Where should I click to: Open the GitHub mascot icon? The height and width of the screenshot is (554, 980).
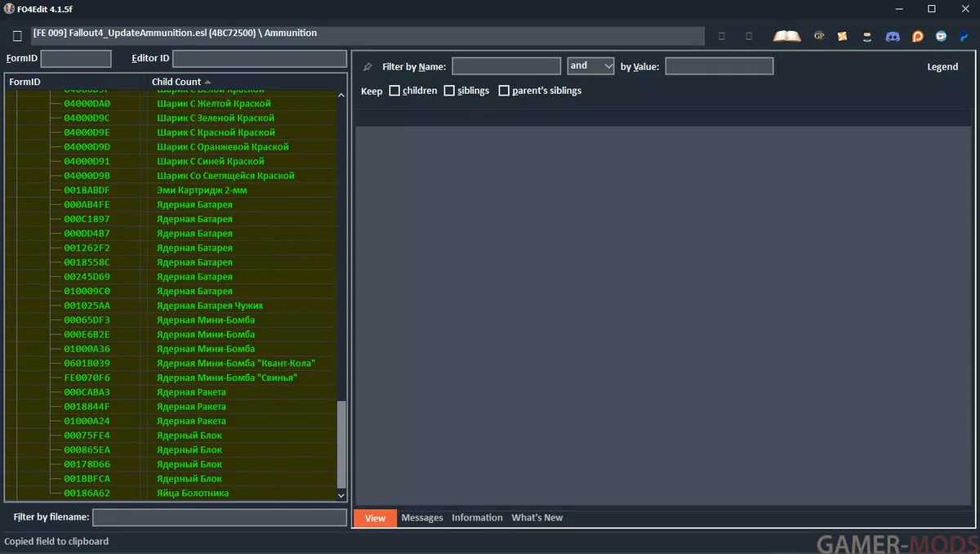[x=868, y=36]
